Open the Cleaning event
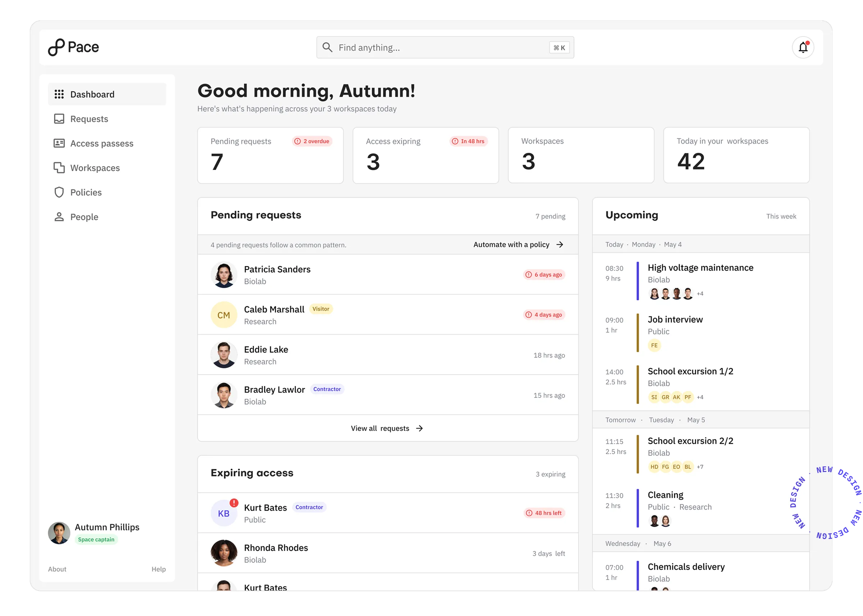 coord(700,508)
